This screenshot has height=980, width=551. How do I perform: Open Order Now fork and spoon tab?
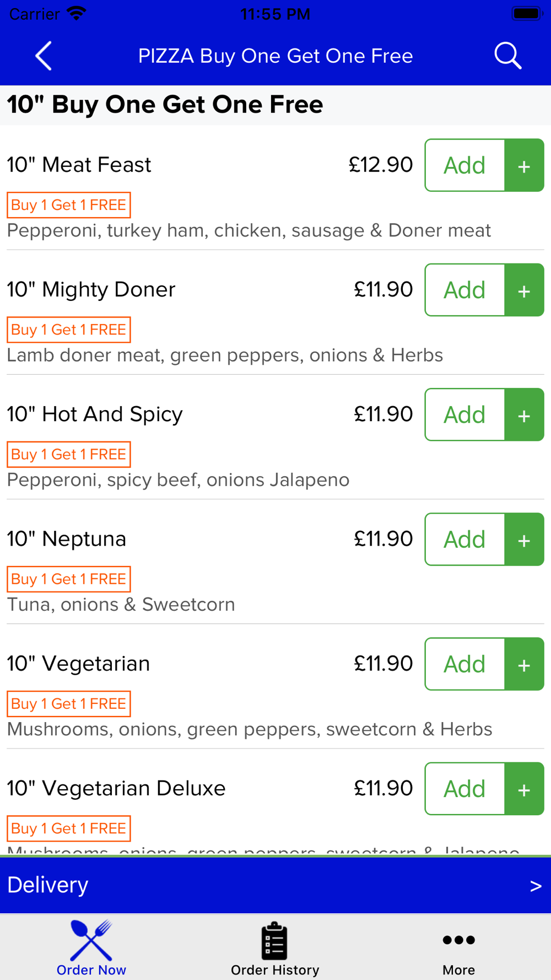[x=91, y=948]
